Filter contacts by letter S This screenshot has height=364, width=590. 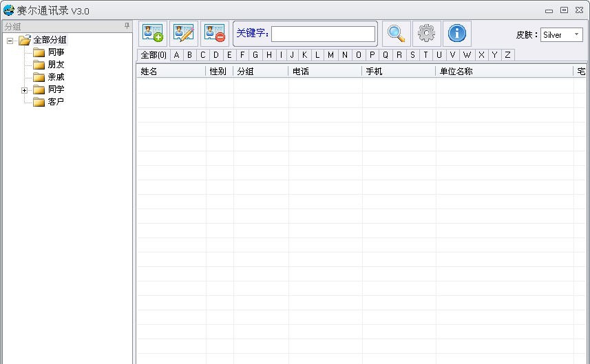[x=413, y=55]
